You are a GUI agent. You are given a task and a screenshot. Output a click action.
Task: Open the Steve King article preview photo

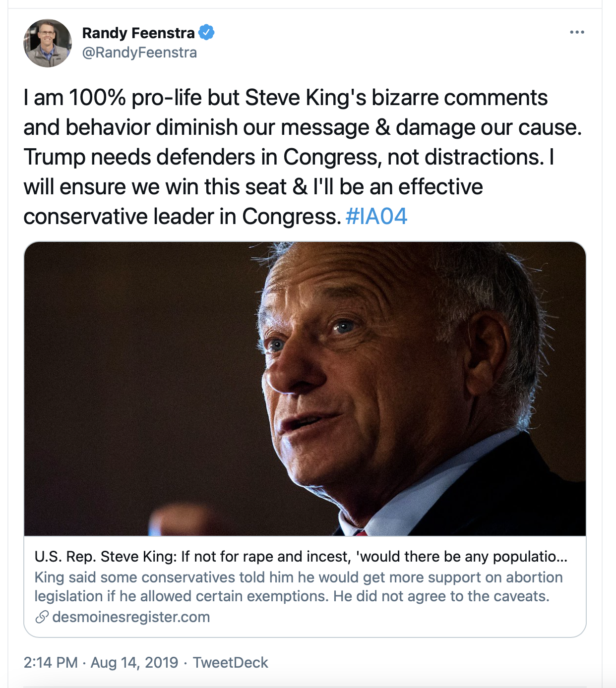pyautogui.click(x=305, y=389)
